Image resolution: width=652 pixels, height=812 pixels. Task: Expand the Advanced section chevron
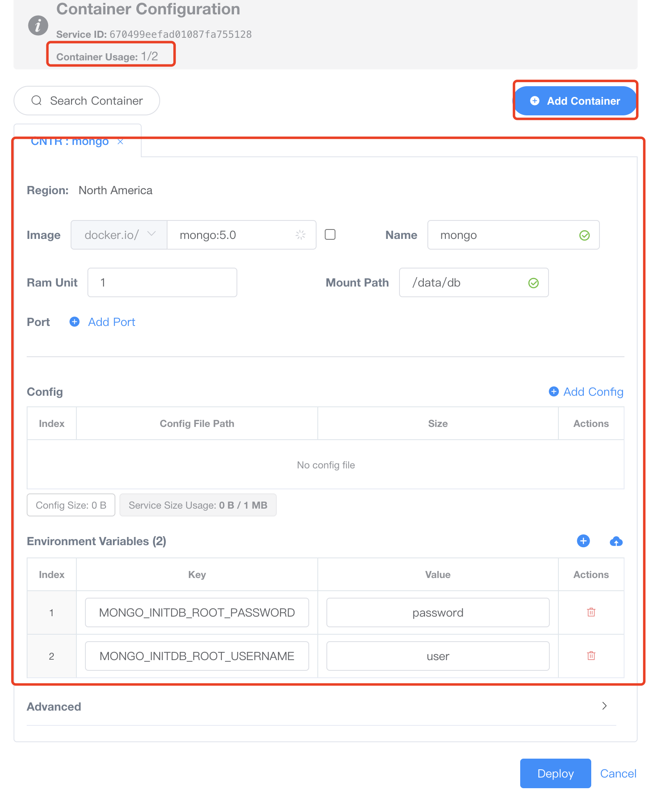[604, 706]
